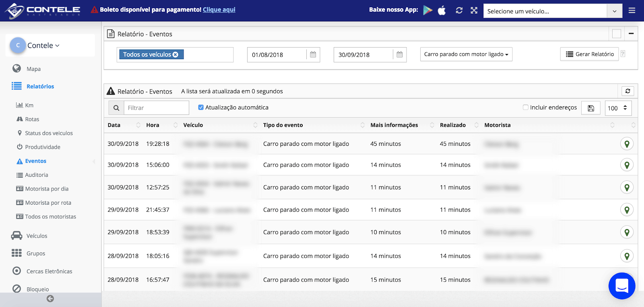Click the refresh icon in top bar
This screenshot has height=307, width=644.
click(x=459, y=10)
